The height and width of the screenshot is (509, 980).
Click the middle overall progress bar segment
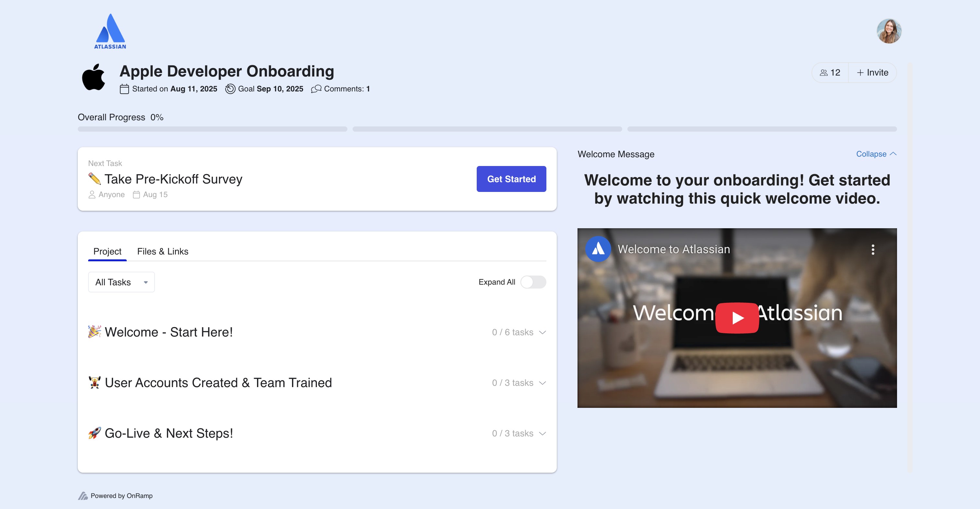[x=487, y=129]
